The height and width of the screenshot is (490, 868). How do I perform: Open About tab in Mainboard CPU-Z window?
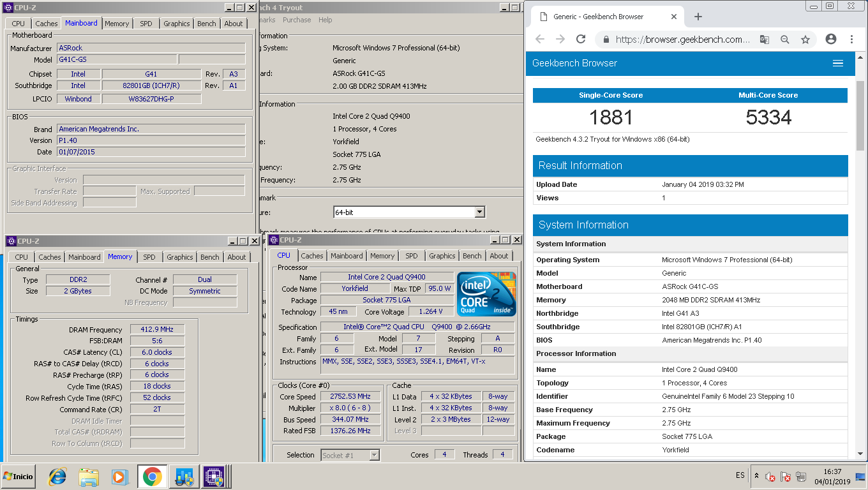234,24
